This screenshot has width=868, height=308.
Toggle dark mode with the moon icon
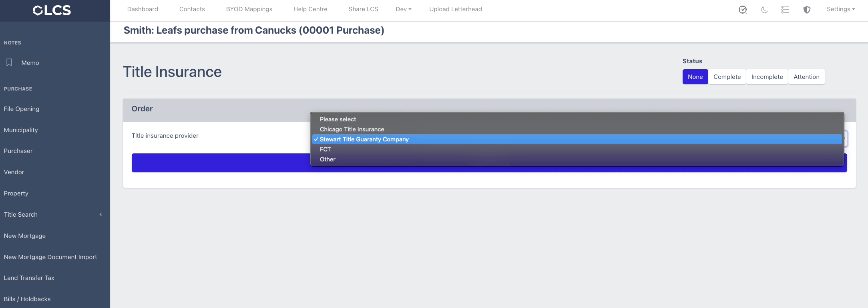coord(764,10)
